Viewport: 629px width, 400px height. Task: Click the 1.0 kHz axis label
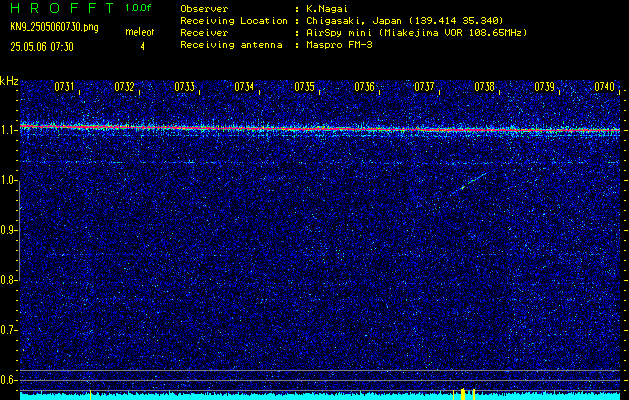(9, 181)
